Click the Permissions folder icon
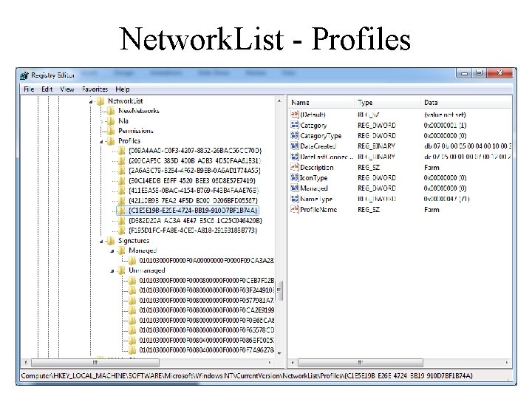 (111, 131)
